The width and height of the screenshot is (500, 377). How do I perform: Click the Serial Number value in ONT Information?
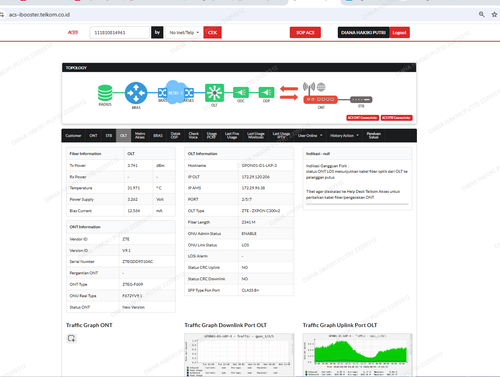[137, 262]
